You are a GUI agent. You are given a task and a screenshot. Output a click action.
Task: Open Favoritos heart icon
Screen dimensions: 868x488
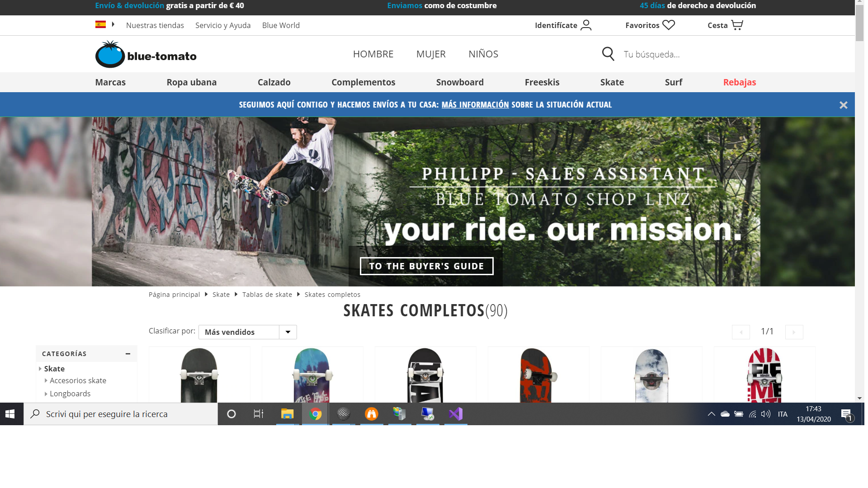coord(669,25)
